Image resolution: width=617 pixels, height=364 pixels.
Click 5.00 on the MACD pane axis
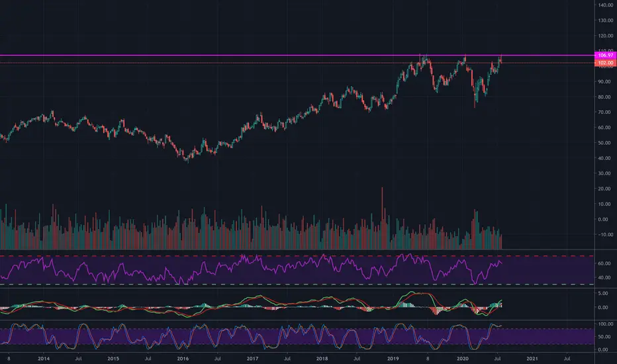603,294
